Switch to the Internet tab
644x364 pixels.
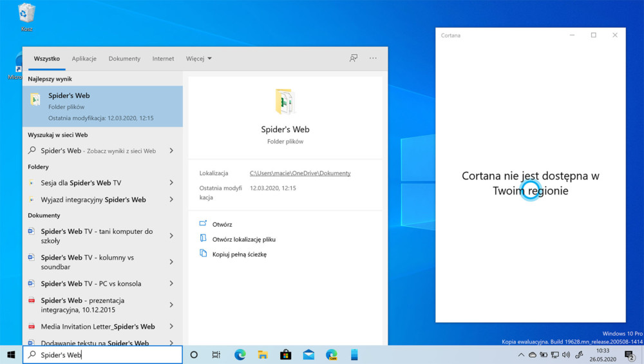(163, 59)
